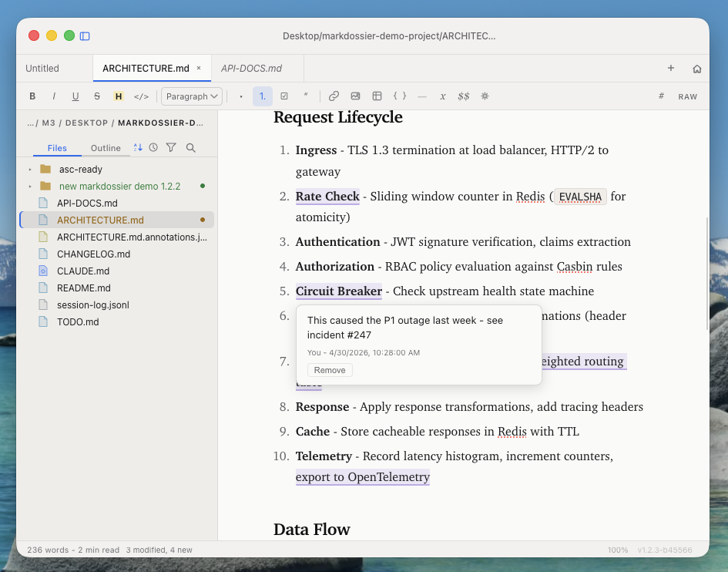Click the M3 breadcrumb segment

[x=49, y=123]
